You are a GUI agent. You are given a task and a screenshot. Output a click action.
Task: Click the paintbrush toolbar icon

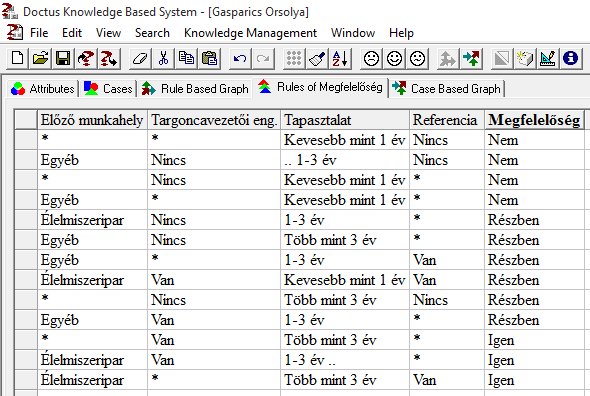click(x=317, y=59)
